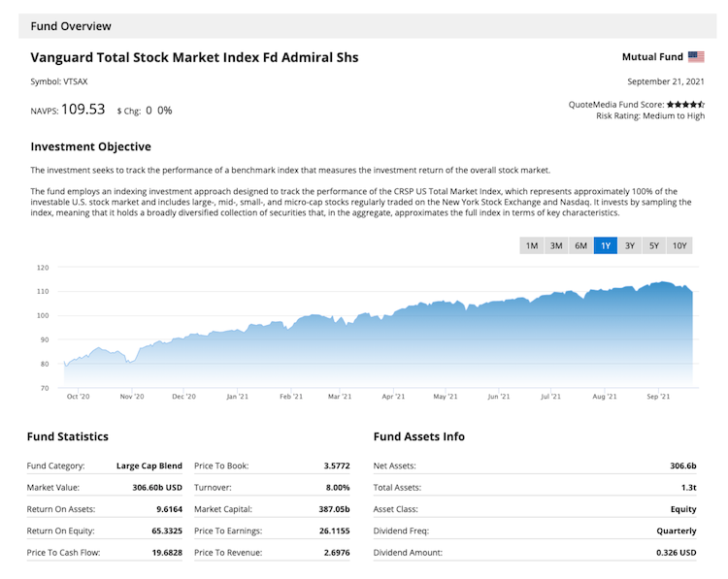Click the fund title Vanguard Total Stock Market
The width and height of the screenshot is (728, 579).
coord(194,57)
